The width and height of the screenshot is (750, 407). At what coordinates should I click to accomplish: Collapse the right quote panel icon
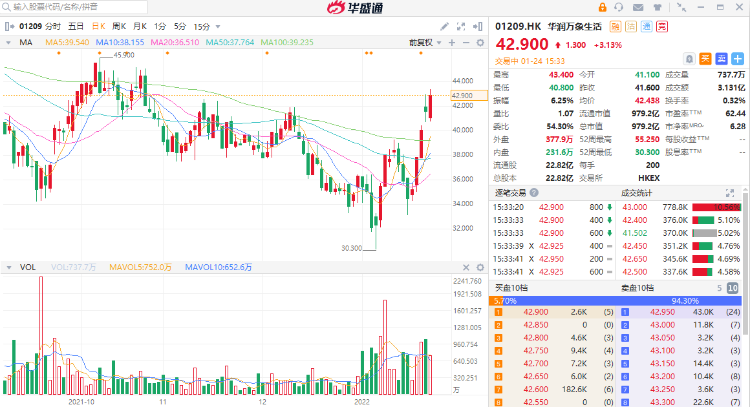coord(477,26)
